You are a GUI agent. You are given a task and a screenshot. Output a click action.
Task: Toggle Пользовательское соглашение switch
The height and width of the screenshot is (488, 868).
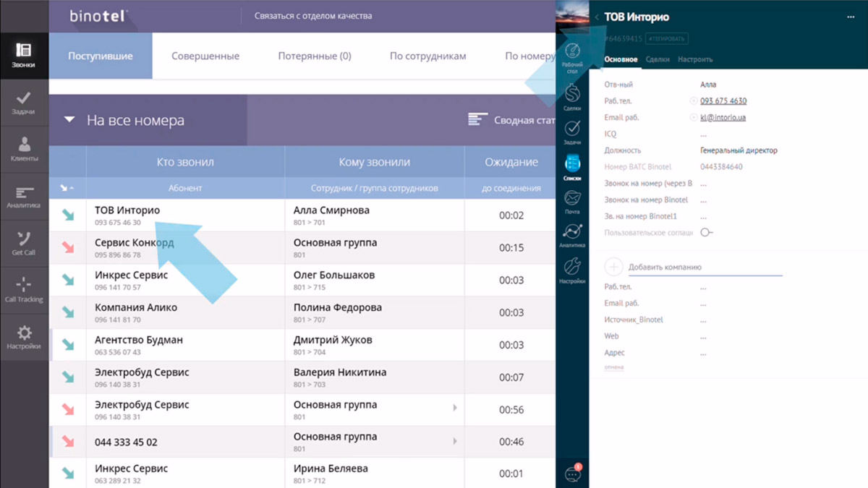click(707, 233)
